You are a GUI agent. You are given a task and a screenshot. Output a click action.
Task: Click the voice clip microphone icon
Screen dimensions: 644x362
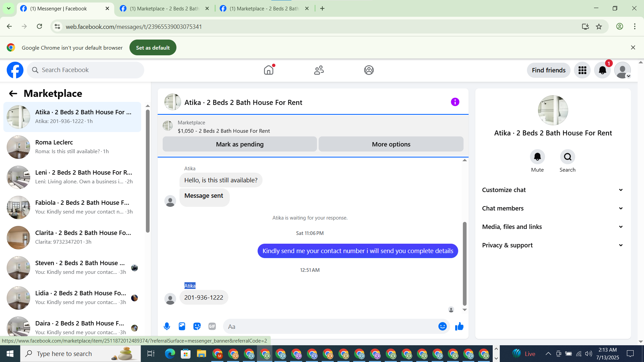coord(167,326)
